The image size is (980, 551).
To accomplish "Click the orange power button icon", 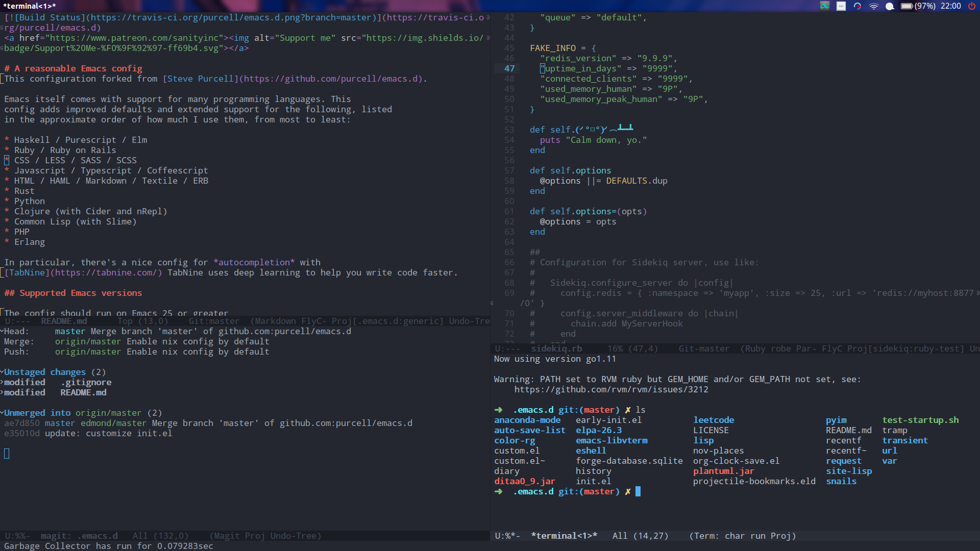I will click(x=971, y=6).
